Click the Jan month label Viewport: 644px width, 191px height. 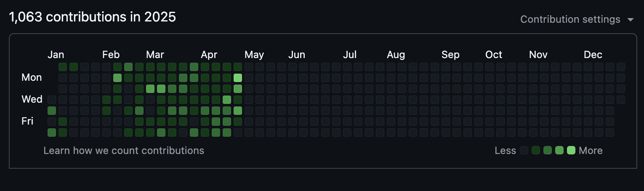56,55
